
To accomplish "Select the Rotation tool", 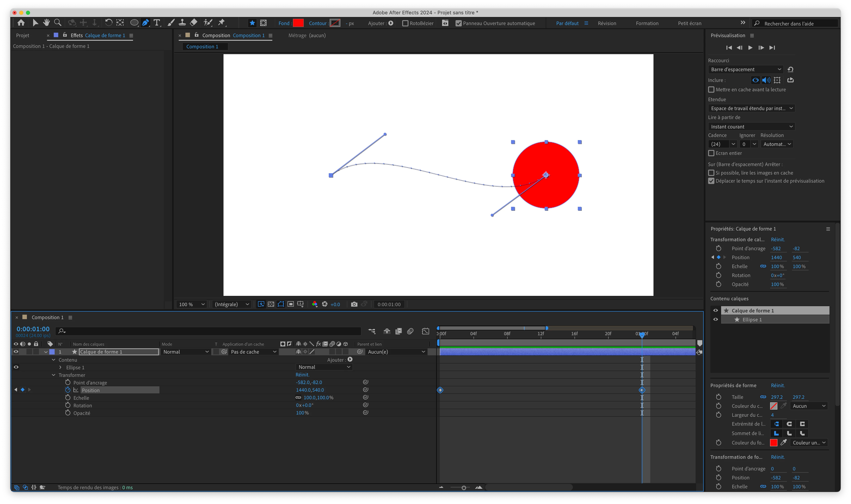I will (x=108, y=23).
